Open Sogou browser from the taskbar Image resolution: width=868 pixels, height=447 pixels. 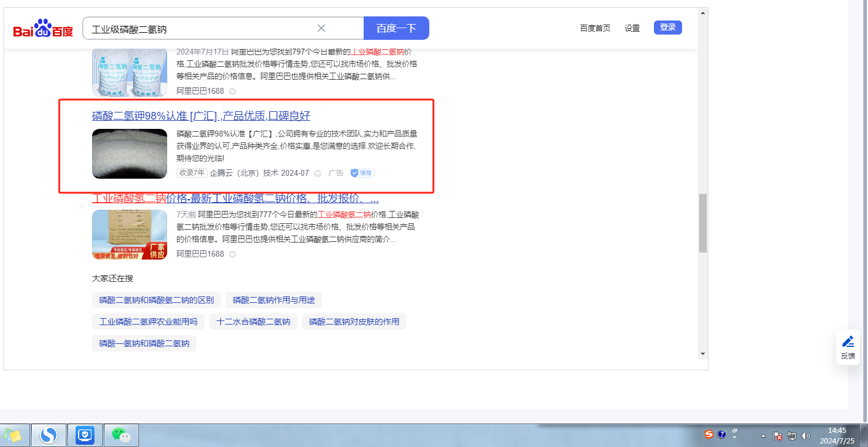tap(49, 435)
